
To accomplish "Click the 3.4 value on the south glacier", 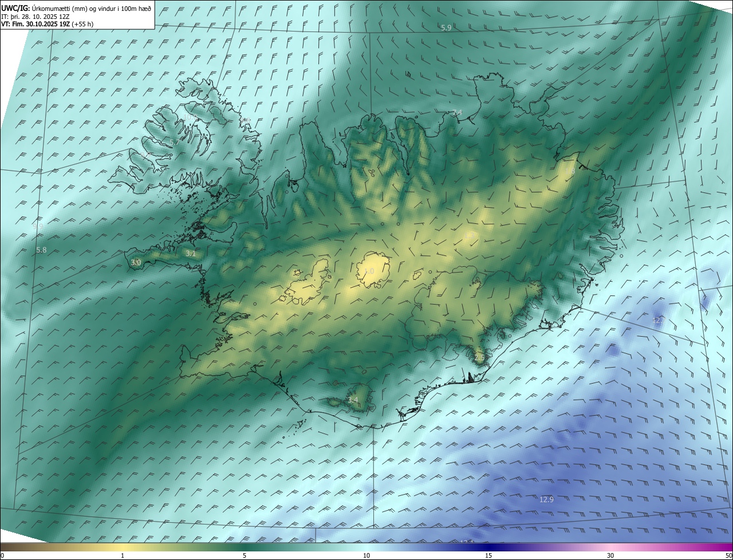I will point(353,400).
